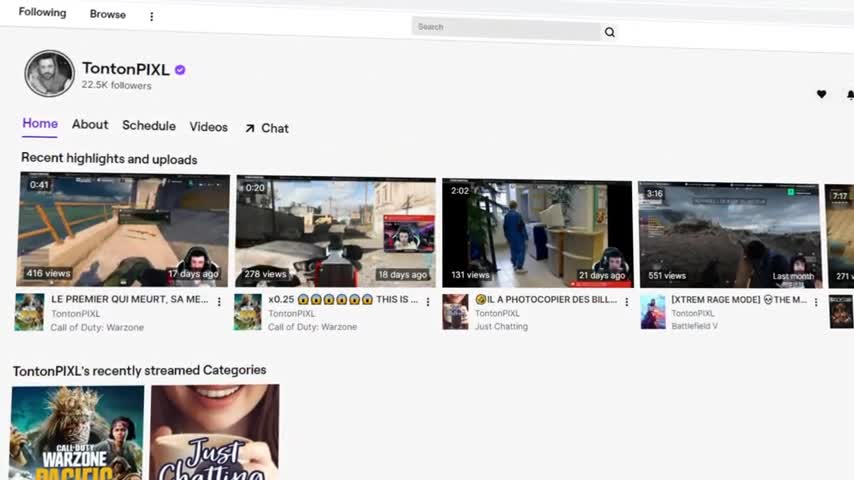Click the notification bell icon
This screenshot has height=480, width=854.
pos(850,95)
